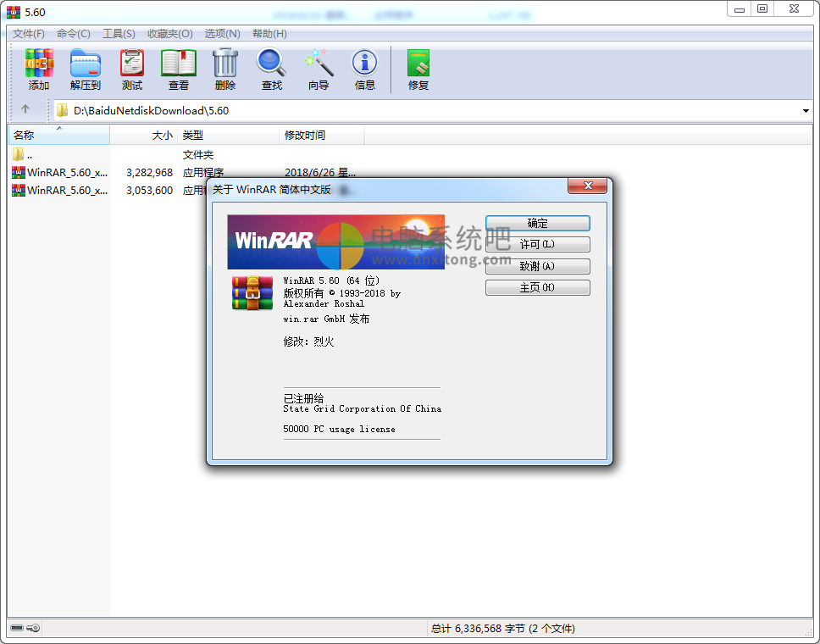
Task: Click the address path D:\BaiduNetdiskDownload\5.60
Action: pyautogui.click(x=151, y=110)
